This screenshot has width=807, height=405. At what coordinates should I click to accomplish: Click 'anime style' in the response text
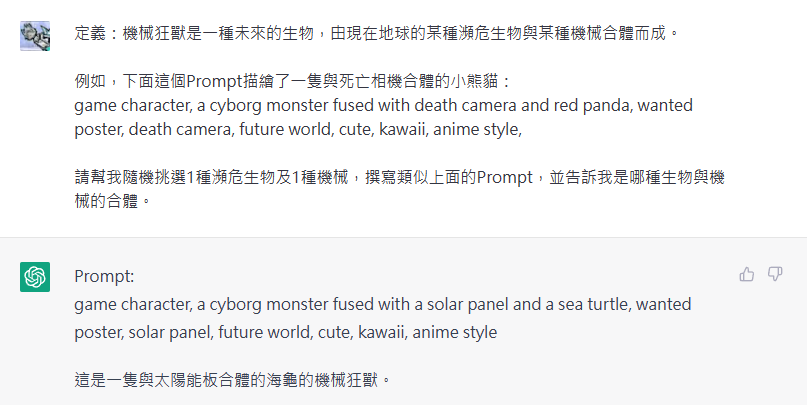[x=454, y=332]
